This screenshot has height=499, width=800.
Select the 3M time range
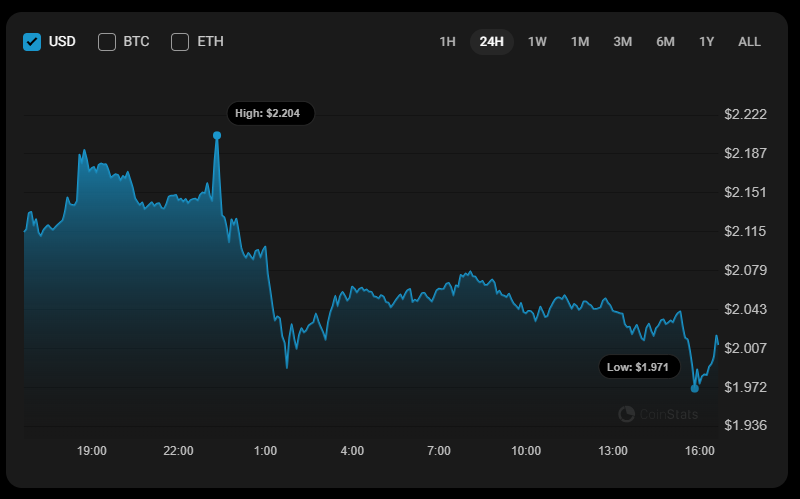622,42
